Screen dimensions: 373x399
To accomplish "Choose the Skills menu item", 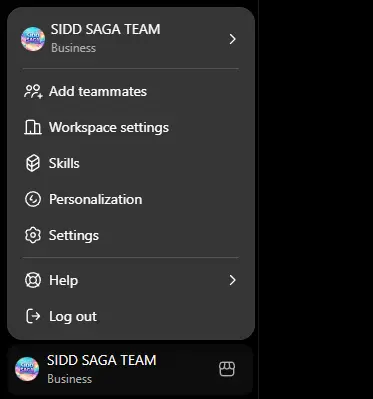I will pyautogui.click(x=131, y=163).
